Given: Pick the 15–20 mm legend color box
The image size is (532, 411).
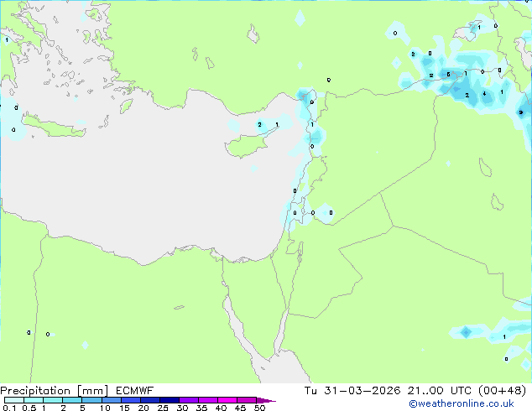Looking at the screenshot, I should (x=131, y=400).
